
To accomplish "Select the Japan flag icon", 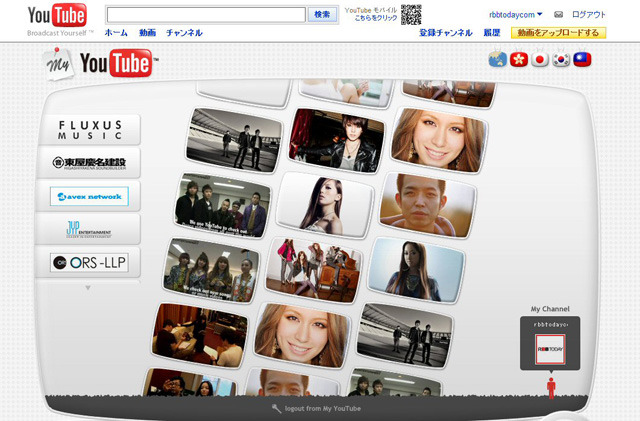I will tap(540, 60).
